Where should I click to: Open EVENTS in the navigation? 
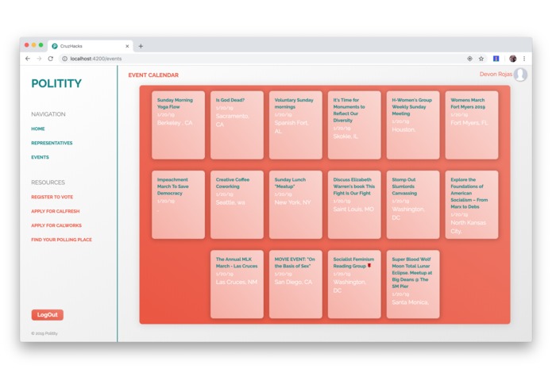click(x=41, y=157)
